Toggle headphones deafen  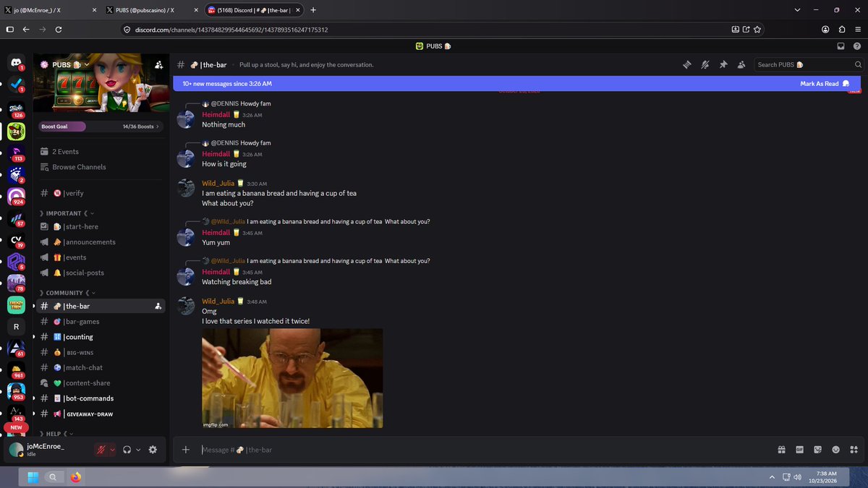point(127,450)
